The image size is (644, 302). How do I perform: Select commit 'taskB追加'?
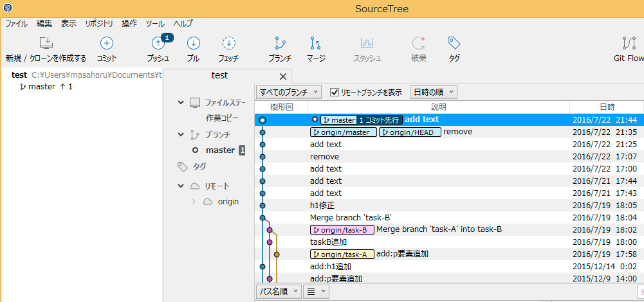(449, 242)
